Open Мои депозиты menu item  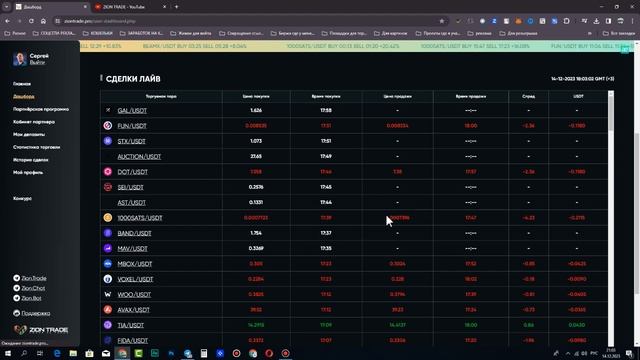(29, 134)
